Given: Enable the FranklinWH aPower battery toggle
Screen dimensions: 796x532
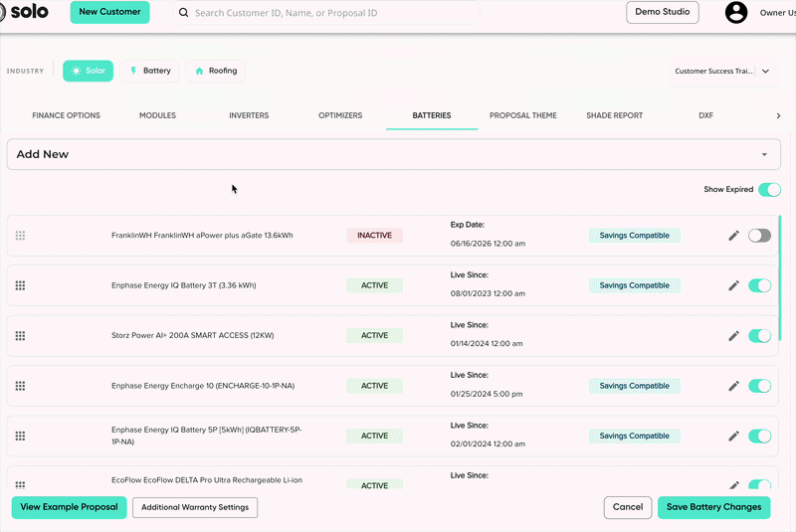Looking at the screenshot, I should 759,236.
